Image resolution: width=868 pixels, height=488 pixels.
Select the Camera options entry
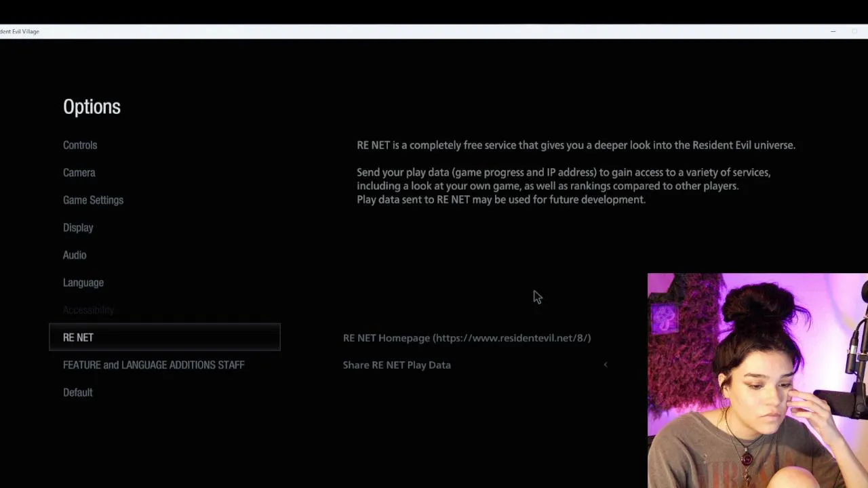click(x=79, y=173)
